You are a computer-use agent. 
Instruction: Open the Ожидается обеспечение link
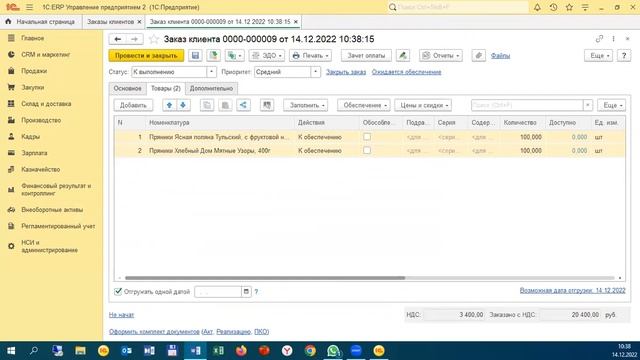pyautogui.click(x=407, y=72)
